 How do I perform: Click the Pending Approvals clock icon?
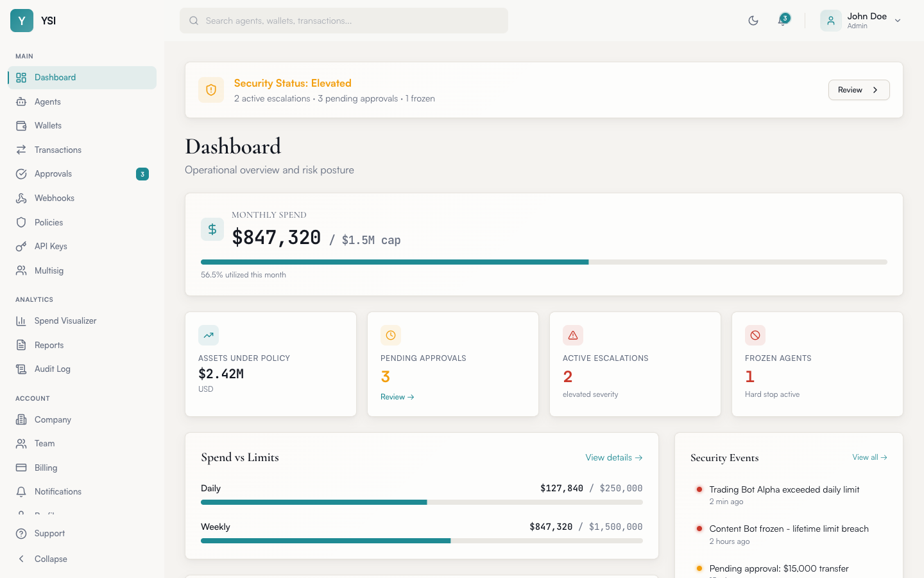click(391, 335)
